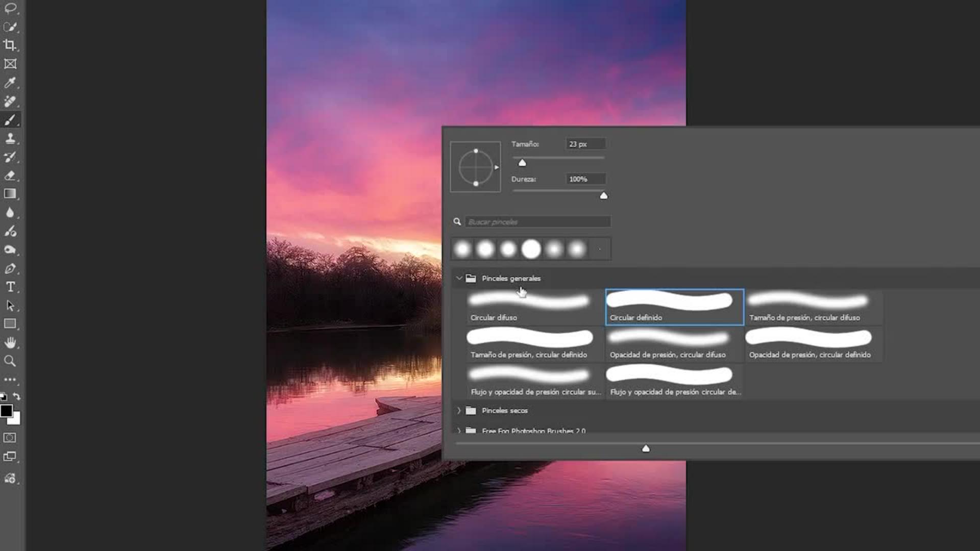Select the Eraser tool
Image resolution: width=980 pixels, height=551 pixels.
pyautogui.click(x=10, y=176)
